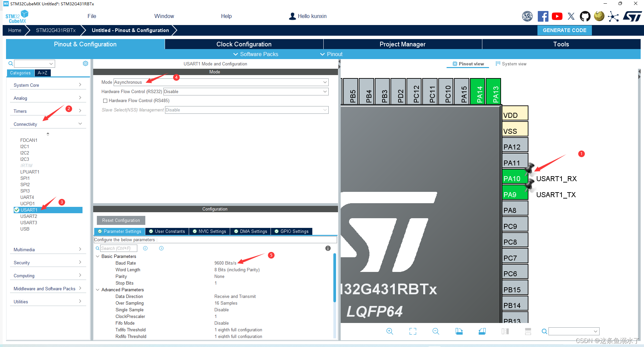Click the split view vertically icon
Screen dimensions: 644x347
click(x=528, y=331)
